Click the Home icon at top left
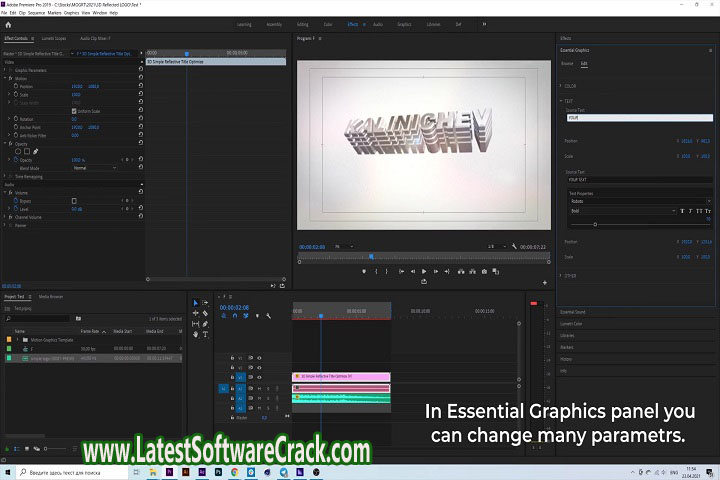Image resolution: width=720 pixels, height=480 pixels. click(x=8, y=25)
